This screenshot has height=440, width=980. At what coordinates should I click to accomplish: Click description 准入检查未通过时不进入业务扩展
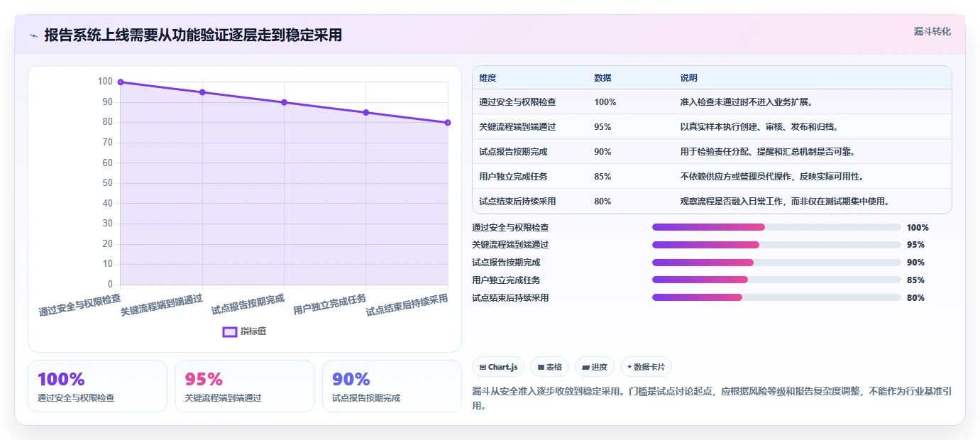click(746, 102)
